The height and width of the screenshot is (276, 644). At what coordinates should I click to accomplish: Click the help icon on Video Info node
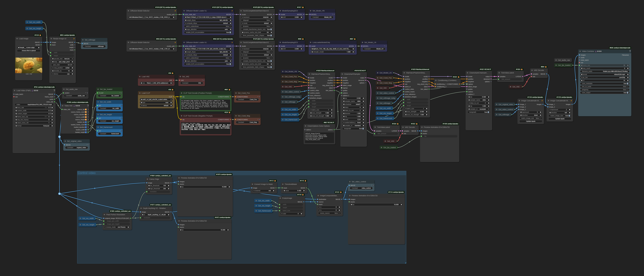click(x=88, y=106)
